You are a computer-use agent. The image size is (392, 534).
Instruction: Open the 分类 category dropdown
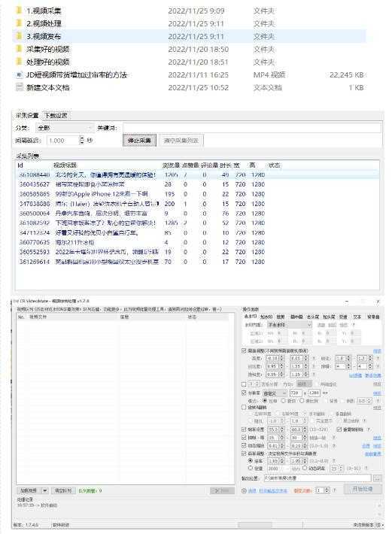pyautogui.click(x=64, y=128)
